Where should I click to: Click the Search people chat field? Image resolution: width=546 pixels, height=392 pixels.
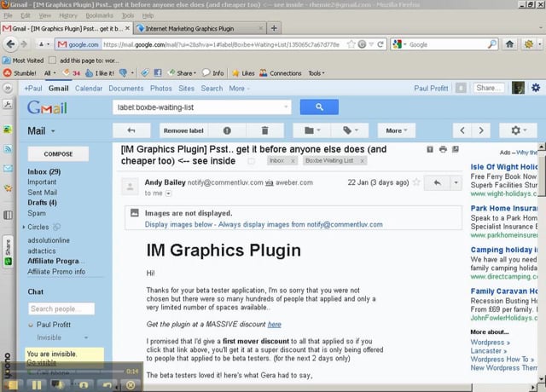tap(61, 309)
